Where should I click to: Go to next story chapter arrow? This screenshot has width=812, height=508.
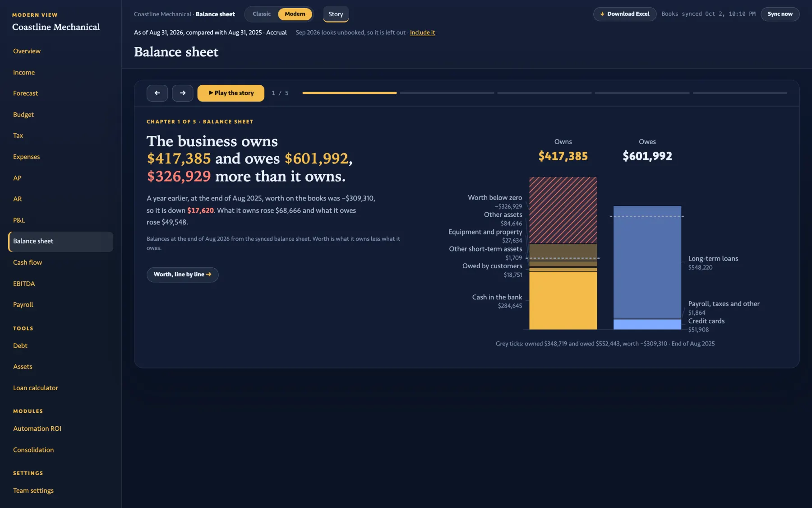pyautogui.click(x=183, y=93)
